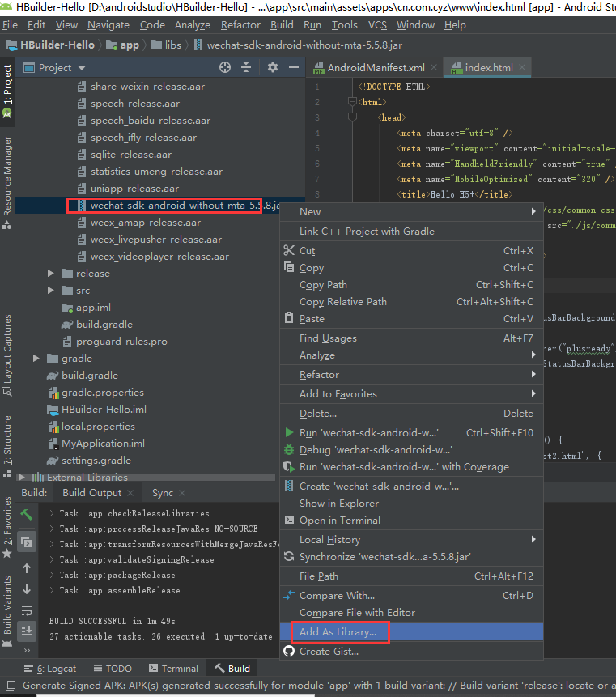The image size is (616, 697).
Task: Click the collapse all icon in Project panel
Action: click(x=246, y=67)
